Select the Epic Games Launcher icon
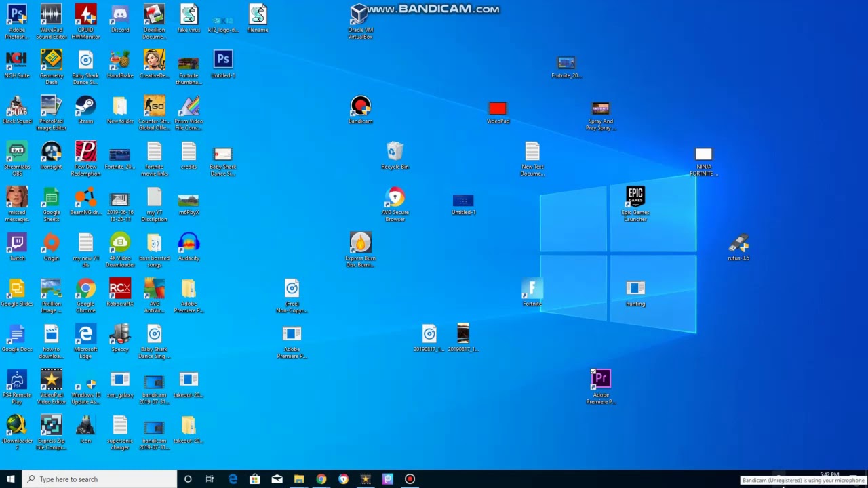Screen dimensions: 868x488 tap(635, 204)
